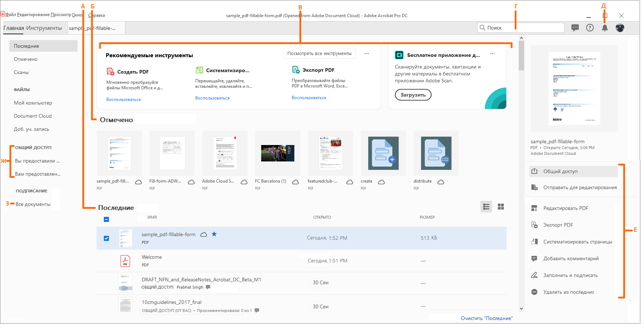Toggle the select-all checkbox in the list header

106,219
